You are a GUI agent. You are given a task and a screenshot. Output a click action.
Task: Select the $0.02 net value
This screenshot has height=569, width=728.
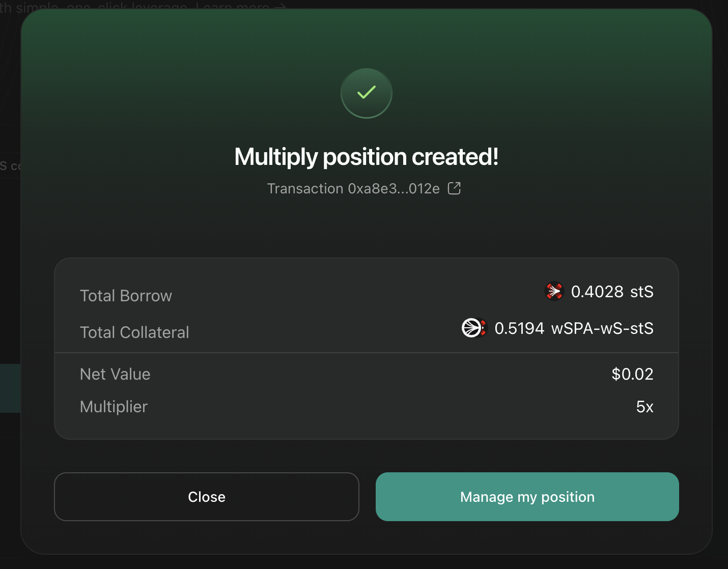pos(632,374)
